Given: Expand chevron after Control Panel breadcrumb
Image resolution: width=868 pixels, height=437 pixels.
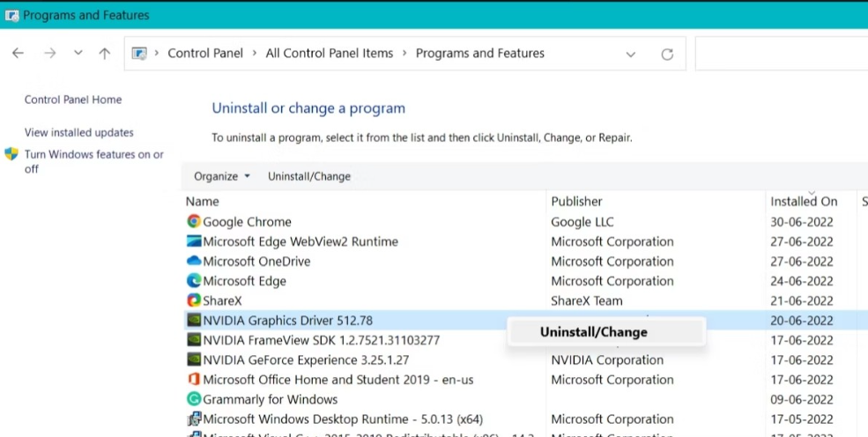Looking at the screenshot, I should pyautogui.click(x=254, y=53).
